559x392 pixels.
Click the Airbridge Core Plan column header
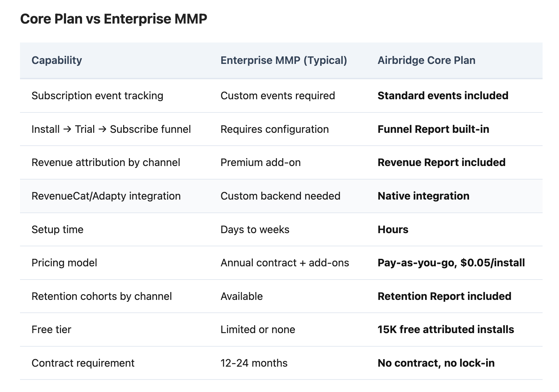(426, 60)
